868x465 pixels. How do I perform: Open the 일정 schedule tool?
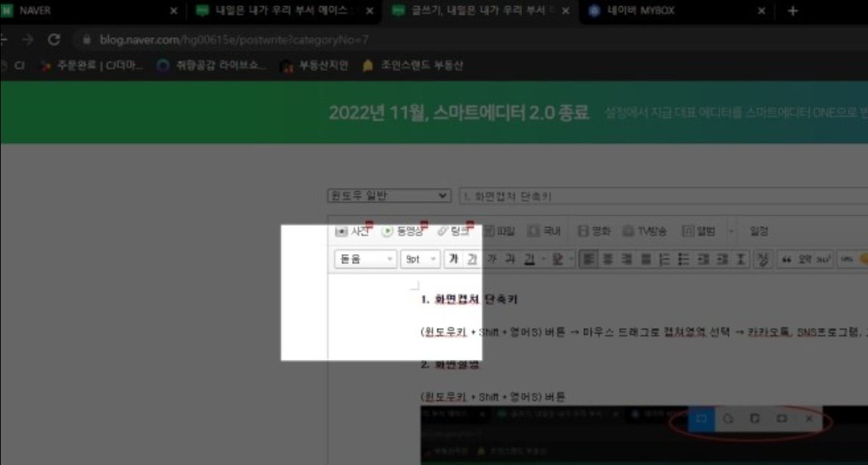(x=758, y=231)
